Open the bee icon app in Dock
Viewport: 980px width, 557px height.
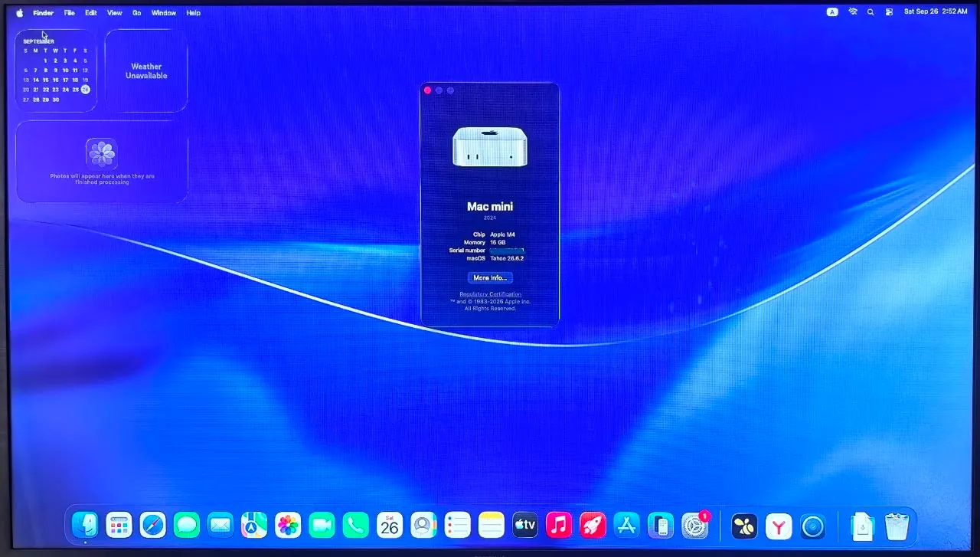[744, 526]
